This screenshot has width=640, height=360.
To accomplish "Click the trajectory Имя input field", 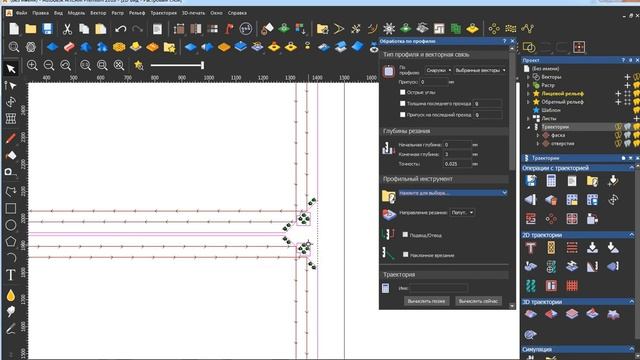I will point(438,288).
